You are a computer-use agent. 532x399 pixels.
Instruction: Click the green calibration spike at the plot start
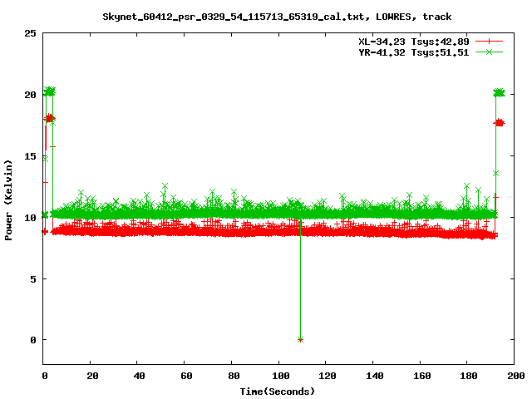click(x=50, y=91)
